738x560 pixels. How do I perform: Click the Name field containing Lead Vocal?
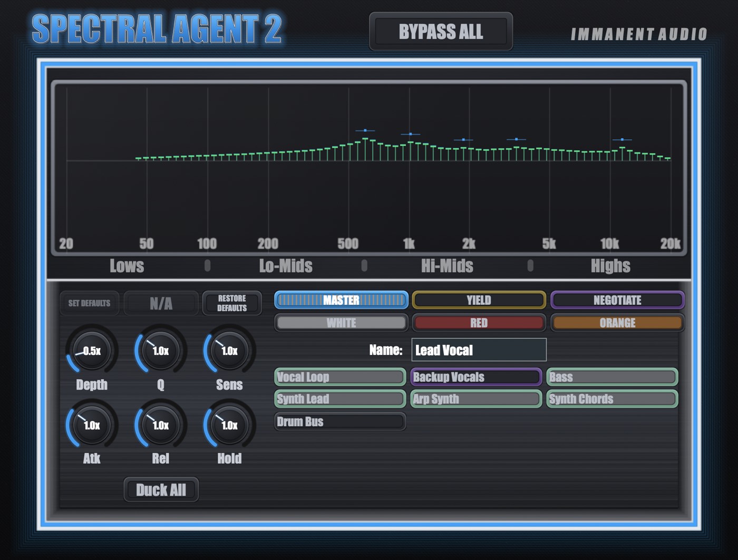point(479,350)
